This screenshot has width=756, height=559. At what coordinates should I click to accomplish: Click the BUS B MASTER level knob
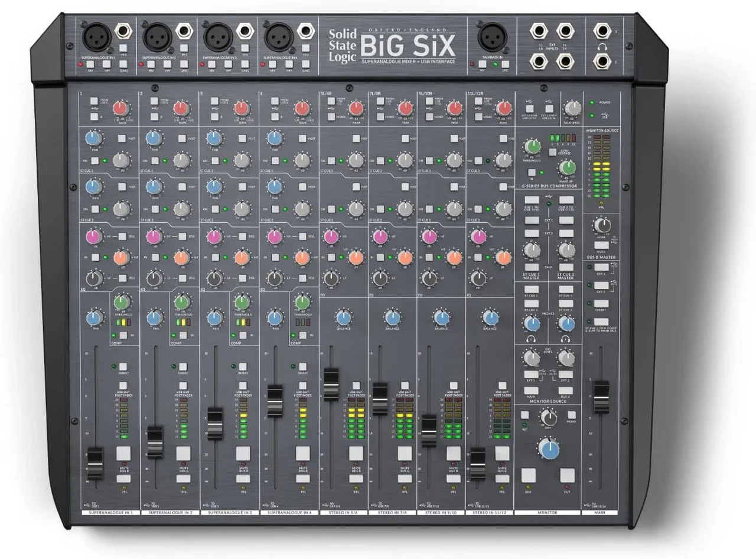602,225
